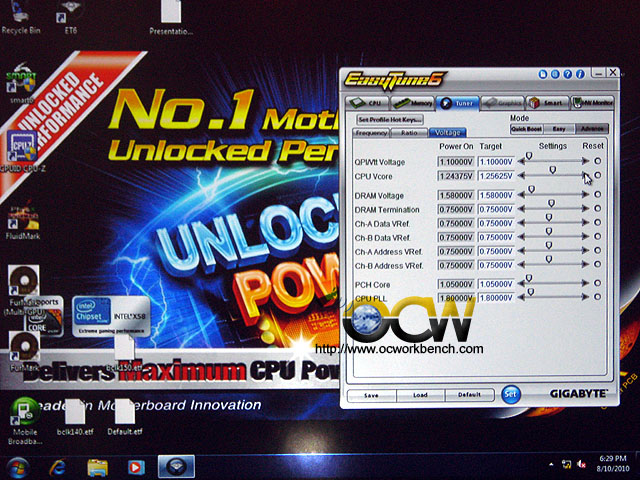Open the Memory tab in EasyTune6
Viewport: 640px width, 480px height.
[x=412, y=103]
